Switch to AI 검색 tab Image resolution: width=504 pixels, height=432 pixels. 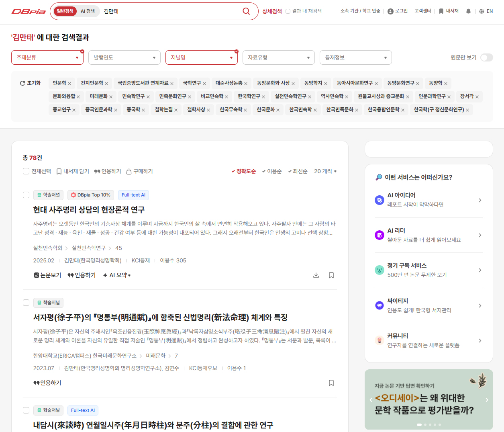[x=88, y=11]
